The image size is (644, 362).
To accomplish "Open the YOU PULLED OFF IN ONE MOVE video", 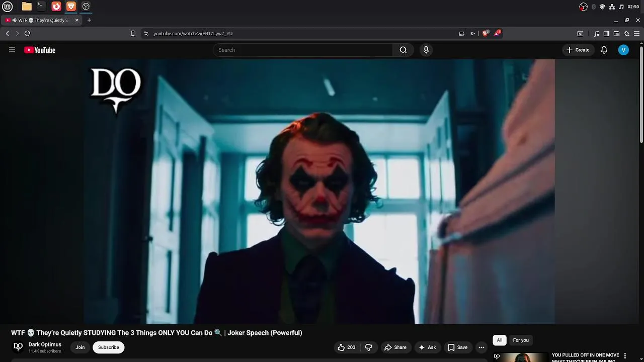I will (585, 357).
